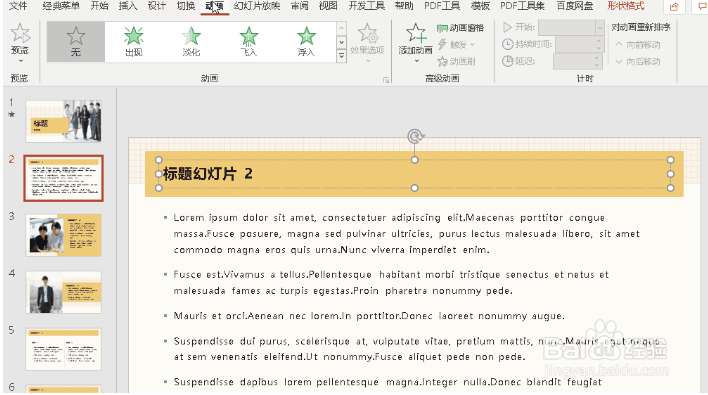Image resolution: width=708 pixels, height=395 pixels.
Task: Click the 触发 trigger lightning icon
Action: (x=442, y=44)
